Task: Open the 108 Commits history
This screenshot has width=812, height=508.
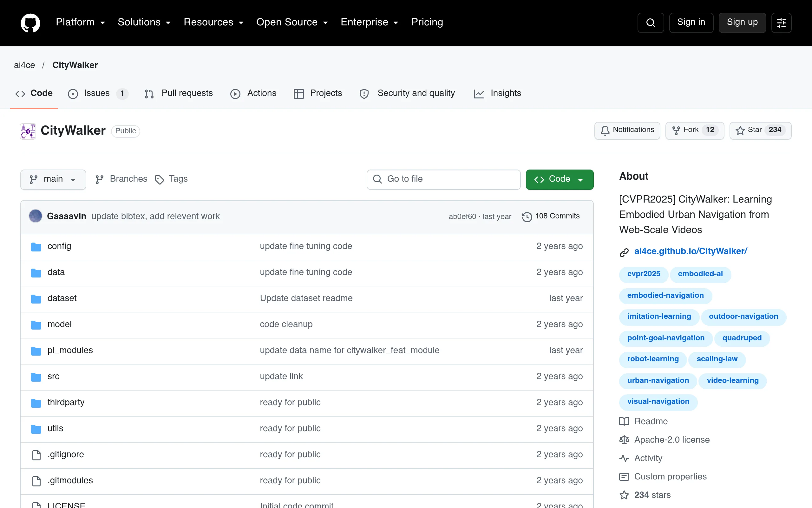Action: pos(551,216)
